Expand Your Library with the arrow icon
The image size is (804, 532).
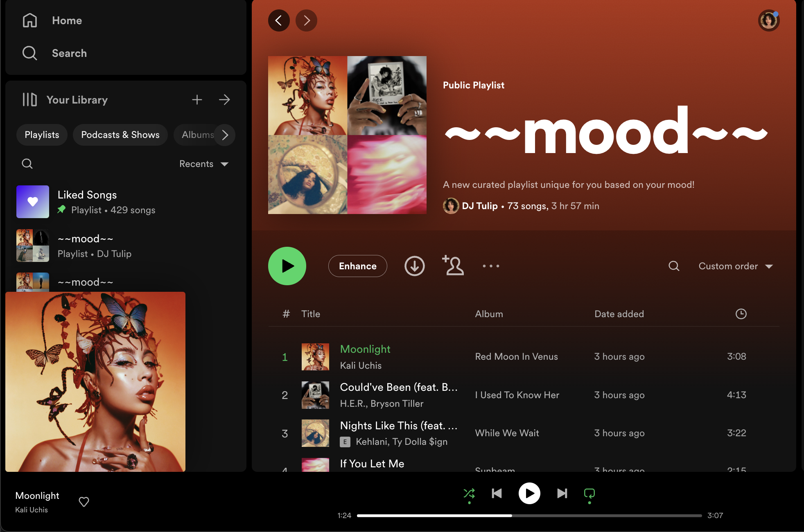tap(224, 99)
